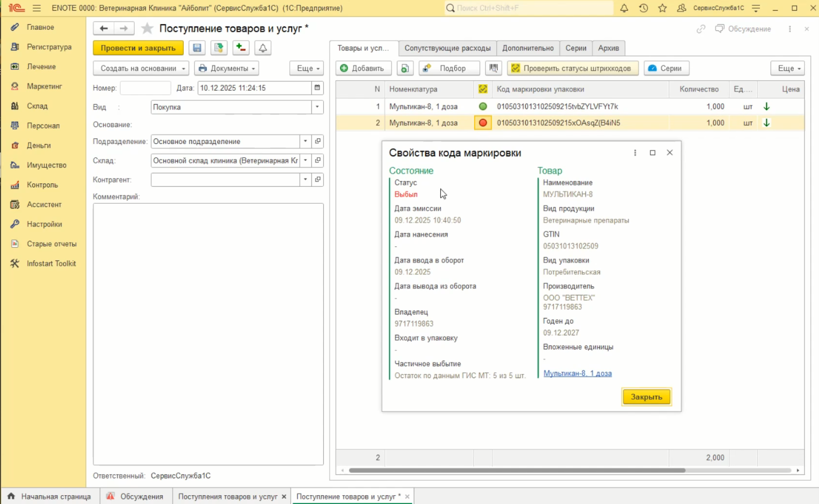Switch to the Сопутствующие расходы tab
The image size is (819, 504).
[448, 49]
